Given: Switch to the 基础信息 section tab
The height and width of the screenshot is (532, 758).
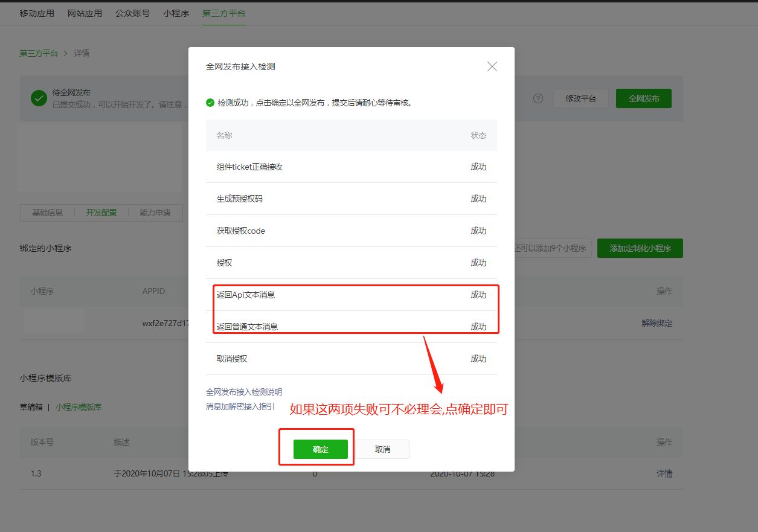Looking at the screenshot, I should tap(47, 213).
